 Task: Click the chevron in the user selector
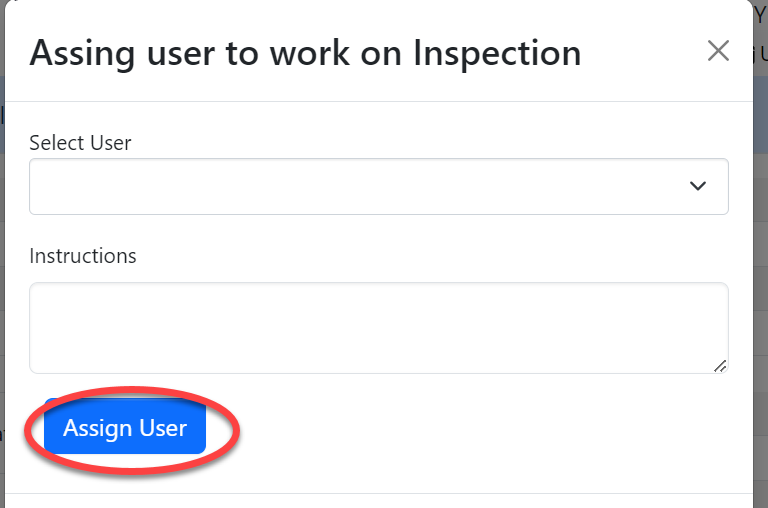tap(698, 186)
